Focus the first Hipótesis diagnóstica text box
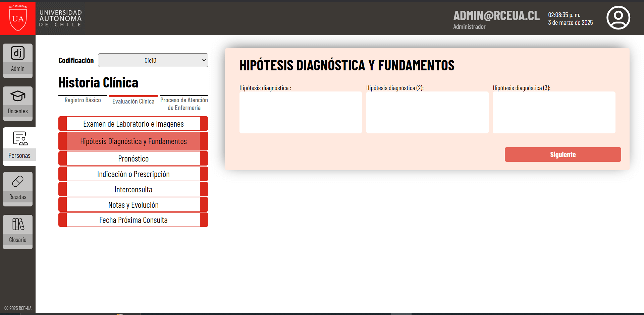The height and width of the screenshot is (315, 644). [x=301, y=112]
